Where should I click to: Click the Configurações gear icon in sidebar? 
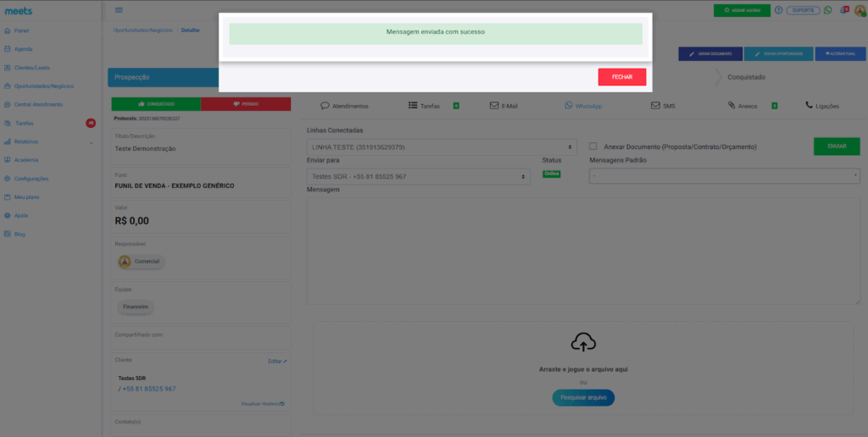(7, 179)
